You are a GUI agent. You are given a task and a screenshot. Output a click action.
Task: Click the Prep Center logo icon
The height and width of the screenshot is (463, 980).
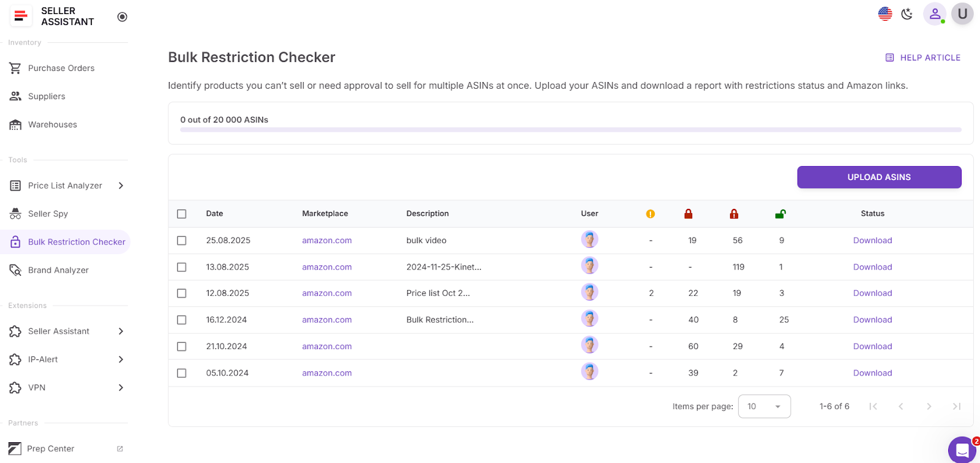point(15,448)
